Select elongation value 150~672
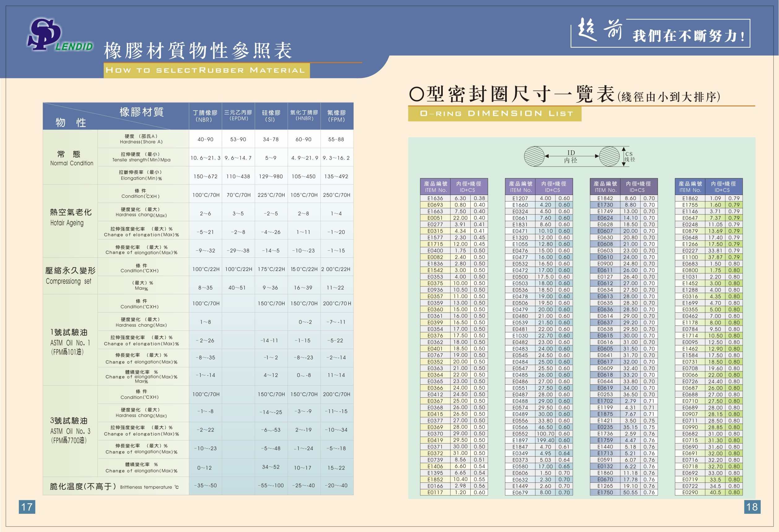 pyautogui.click(x=205, y=176)
